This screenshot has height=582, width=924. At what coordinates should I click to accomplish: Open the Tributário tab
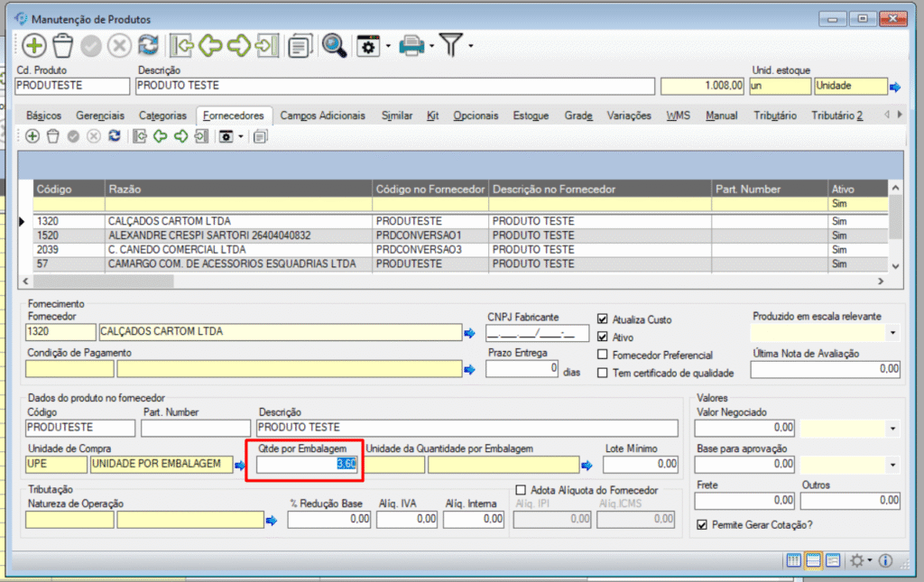775,115
